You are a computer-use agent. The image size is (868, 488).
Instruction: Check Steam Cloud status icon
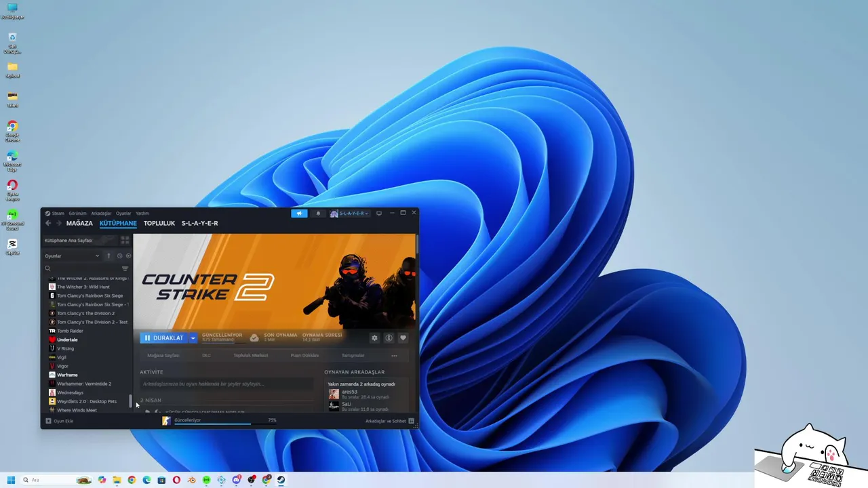[254, 338]
